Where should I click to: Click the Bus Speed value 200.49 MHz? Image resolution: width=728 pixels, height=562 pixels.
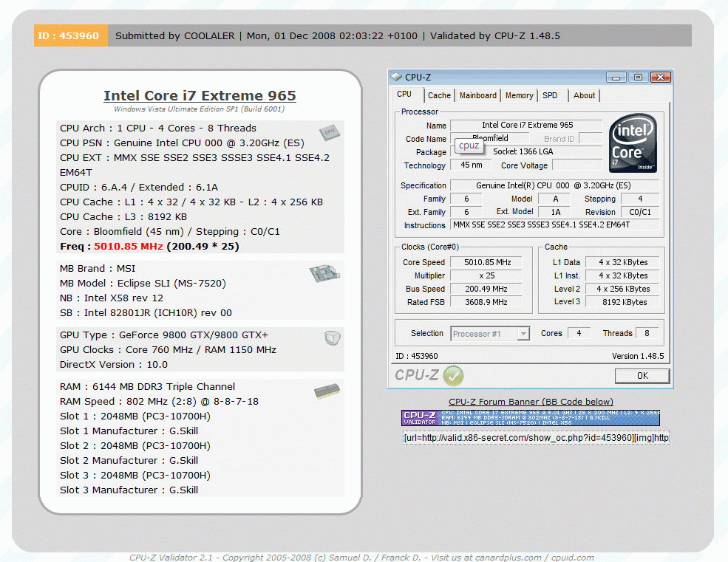486,289
